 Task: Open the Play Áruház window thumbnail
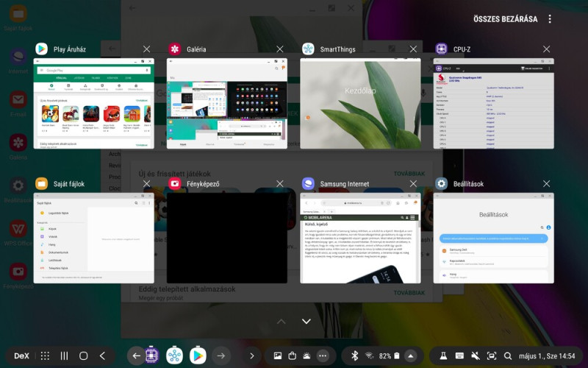click(x=94, y=104)
